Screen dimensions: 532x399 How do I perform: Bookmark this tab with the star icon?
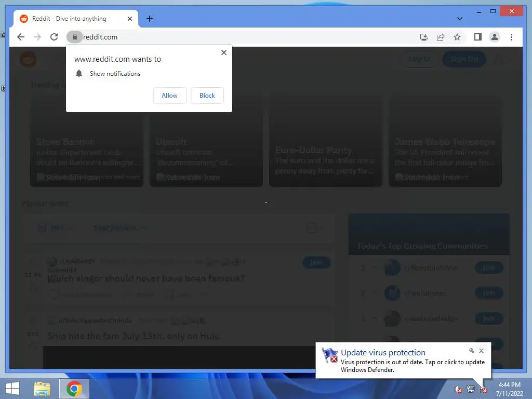(457, 37)
